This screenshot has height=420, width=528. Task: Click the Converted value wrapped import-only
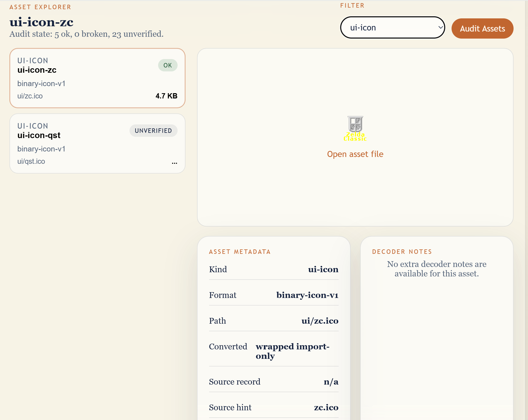[293, 351]
